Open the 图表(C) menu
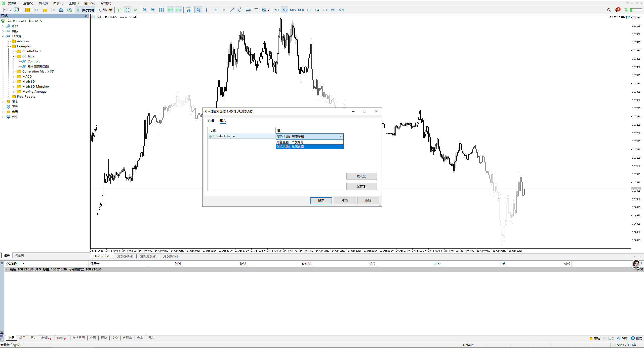This screenshot has width=644, height=348. [58, 3]
